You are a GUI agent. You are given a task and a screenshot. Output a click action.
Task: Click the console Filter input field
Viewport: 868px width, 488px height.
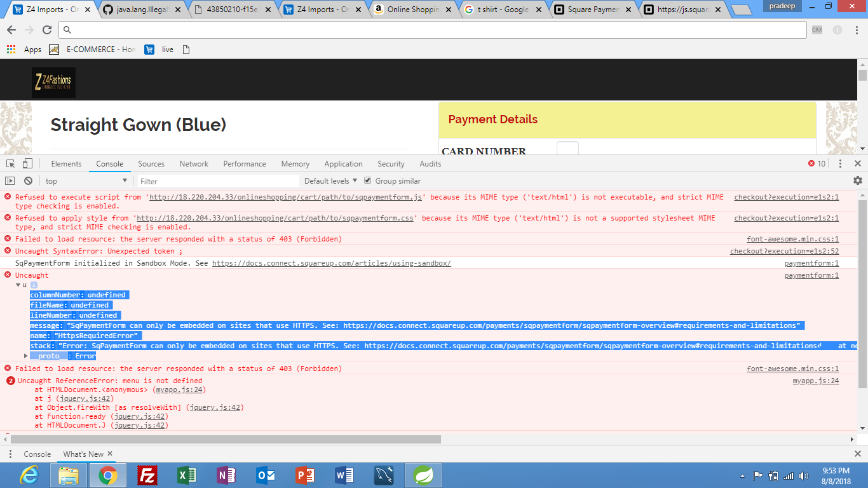216,180
